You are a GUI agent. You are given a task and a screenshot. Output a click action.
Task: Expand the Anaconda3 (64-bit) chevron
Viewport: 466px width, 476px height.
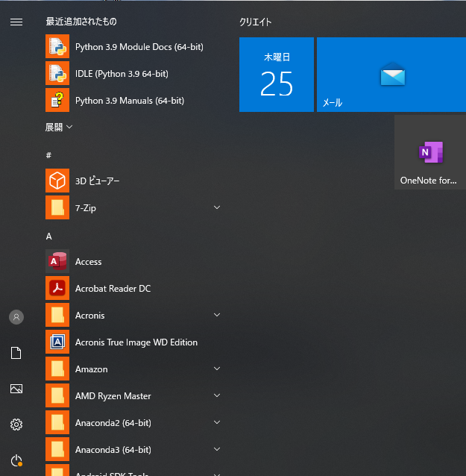(217, 449)
